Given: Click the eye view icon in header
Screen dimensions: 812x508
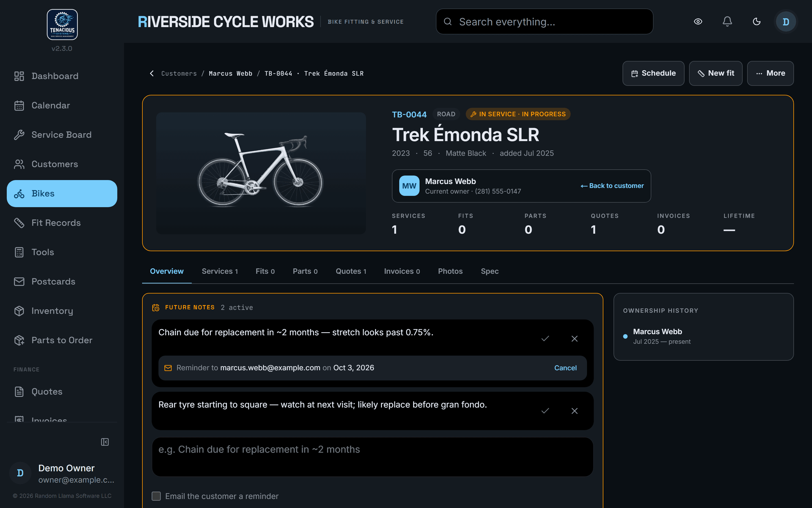Looking at the screenshot, I should (698, 21).
